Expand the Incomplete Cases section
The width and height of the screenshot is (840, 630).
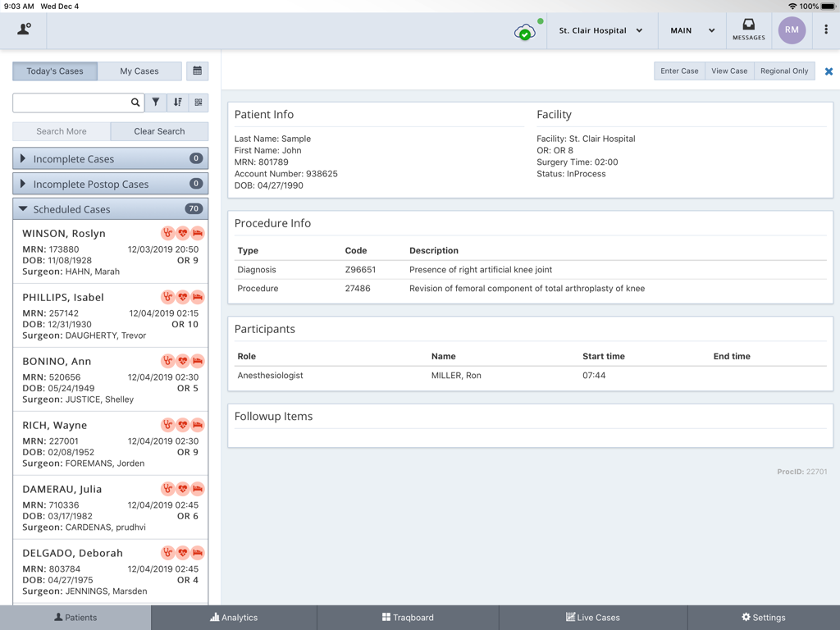click(110, 157)
